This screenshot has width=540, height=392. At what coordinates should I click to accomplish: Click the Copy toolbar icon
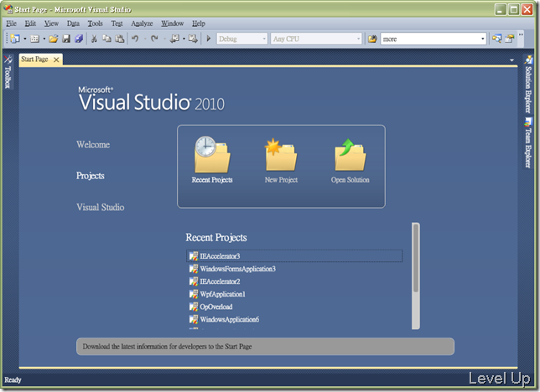point(106,39)
